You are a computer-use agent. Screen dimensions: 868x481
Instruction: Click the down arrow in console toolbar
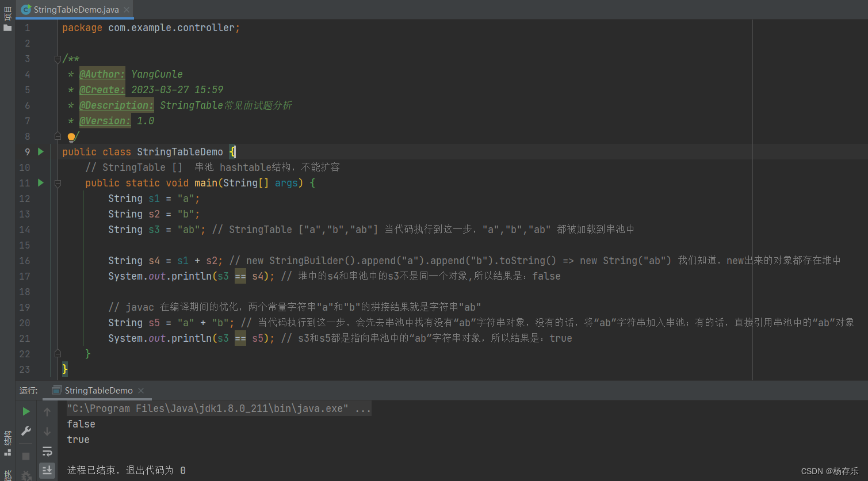(47, 431)
